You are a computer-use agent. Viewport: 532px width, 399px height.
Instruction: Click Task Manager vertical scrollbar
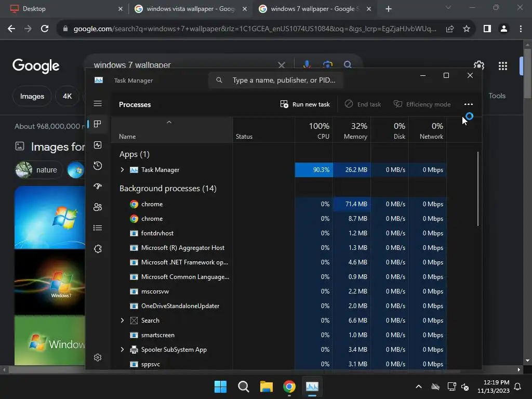pos(478,189)
